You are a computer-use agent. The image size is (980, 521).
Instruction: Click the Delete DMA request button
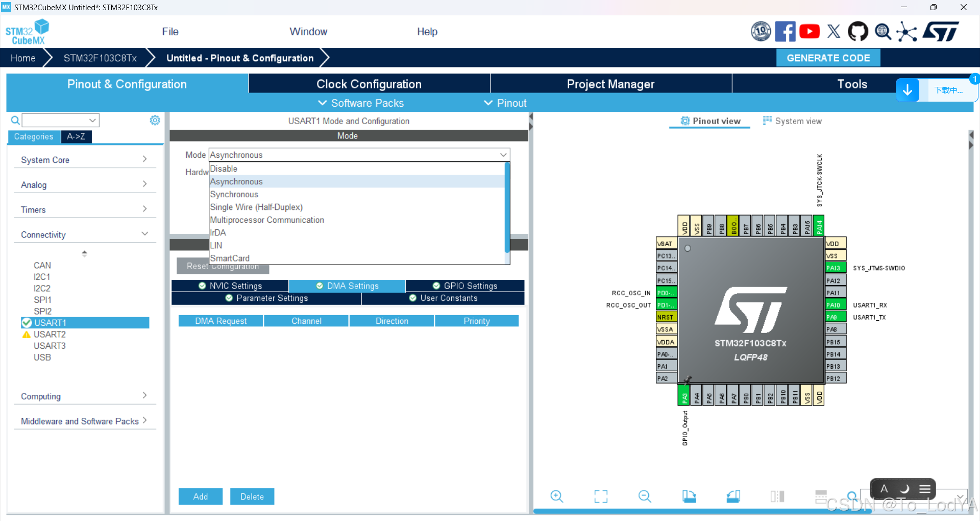(252, 496)
